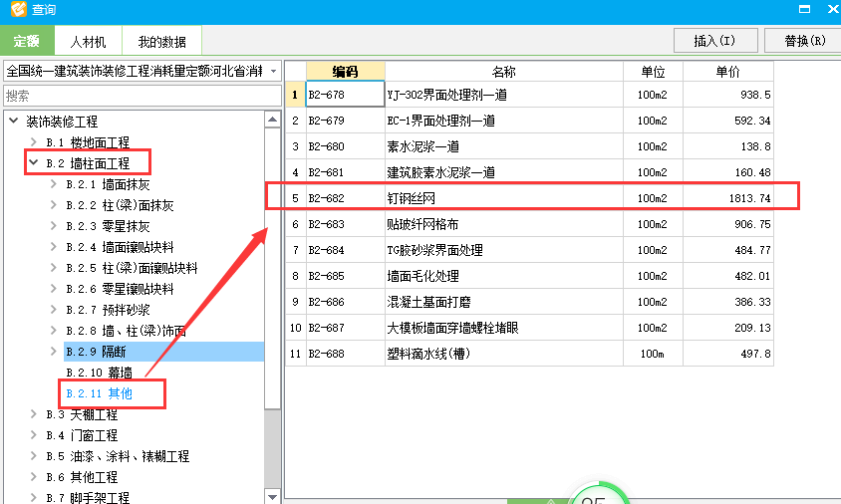Viewport: 841px width, 504px height.
Task: Expand B.6 其他工程 node arrow
Action: pyautogui.click(x=34, y=477)
